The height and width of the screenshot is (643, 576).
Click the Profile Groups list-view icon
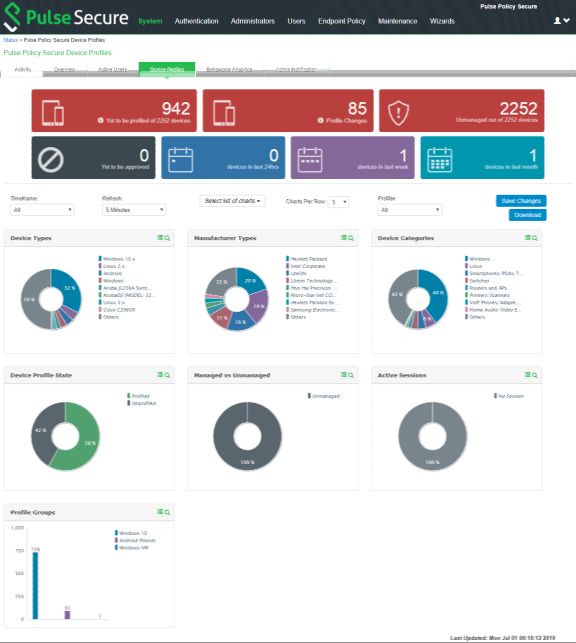pyautogui.click(x=160, y=512)
